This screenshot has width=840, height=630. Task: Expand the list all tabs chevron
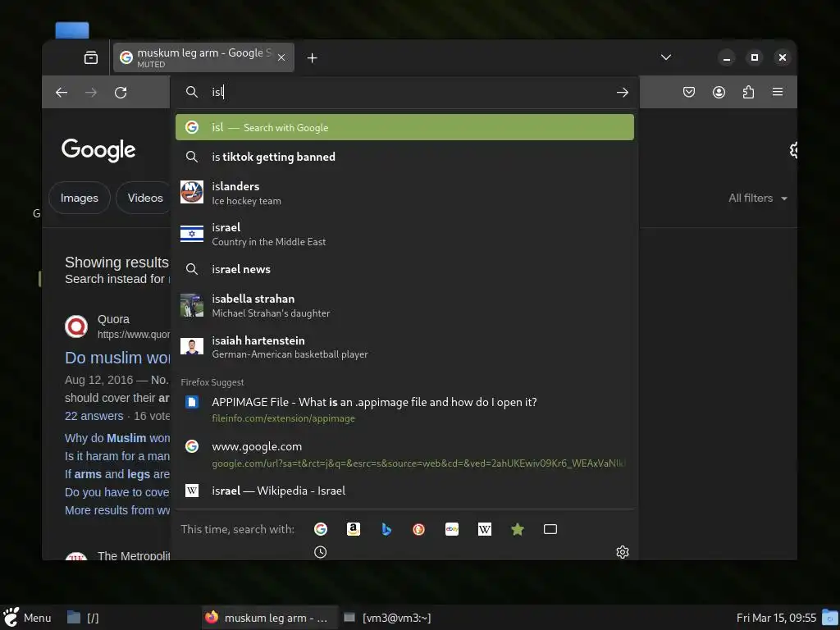click(666, 57)
